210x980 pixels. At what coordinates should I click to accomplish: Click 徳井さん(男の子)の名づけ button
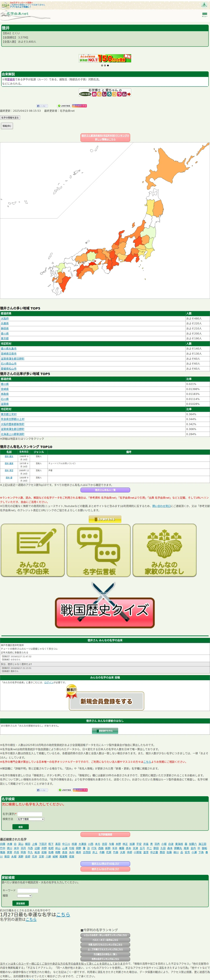[105, 864]
